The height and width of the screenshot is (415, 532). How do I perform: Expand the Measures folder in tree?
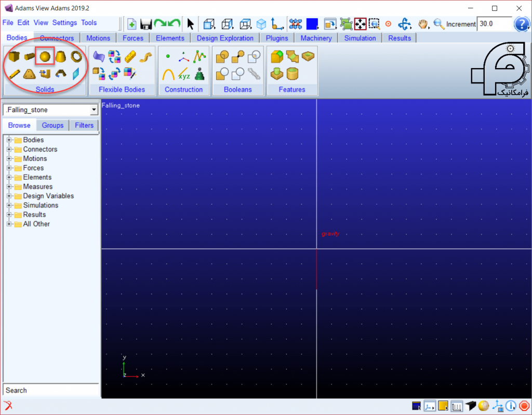coord(9,186)
